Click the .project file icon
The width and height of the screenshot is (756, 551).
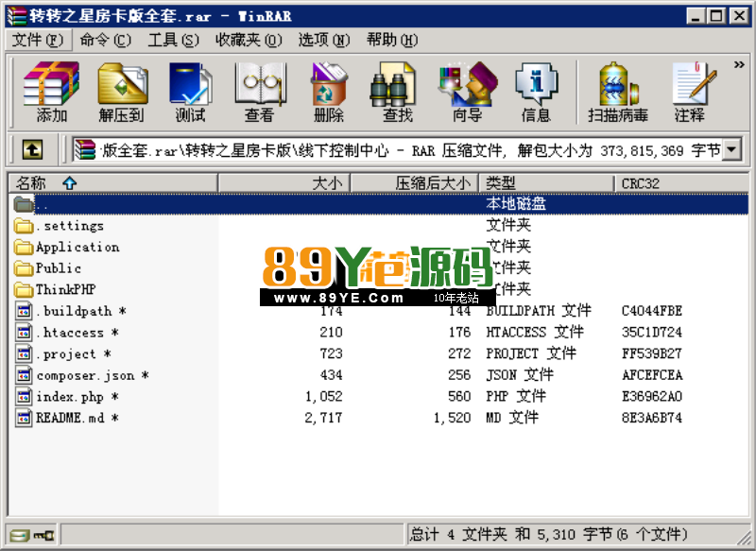(24, 353)
